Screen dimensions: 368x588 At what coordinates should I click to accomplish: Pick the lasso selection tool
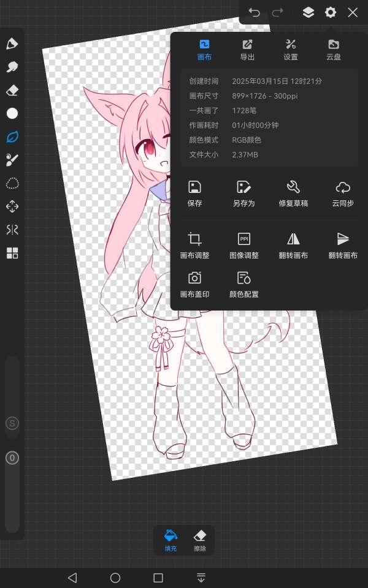[x=12, y=183]
